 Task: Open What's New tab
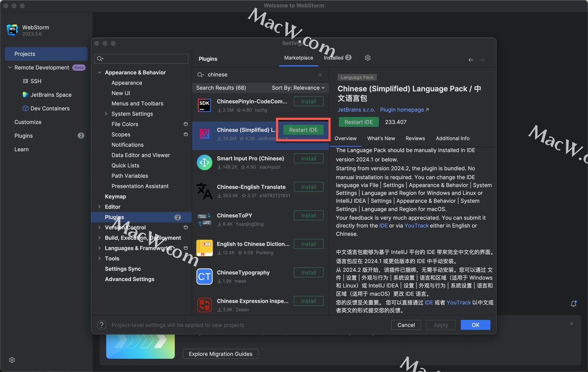[x=381, y=139]
